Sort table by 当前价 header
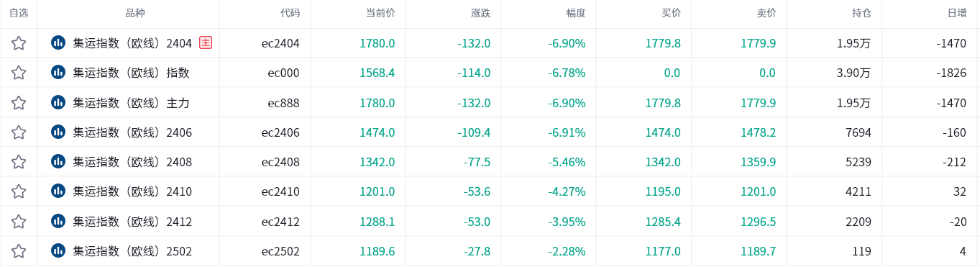 380,13
